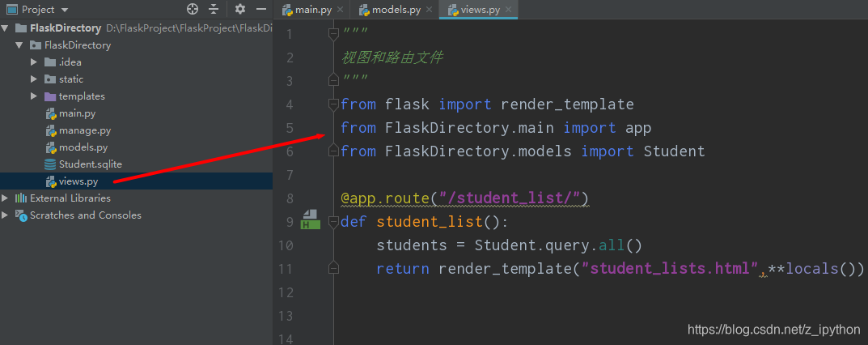
Task: Click the Student.sqlite database icon
Action: pos(50,164)
